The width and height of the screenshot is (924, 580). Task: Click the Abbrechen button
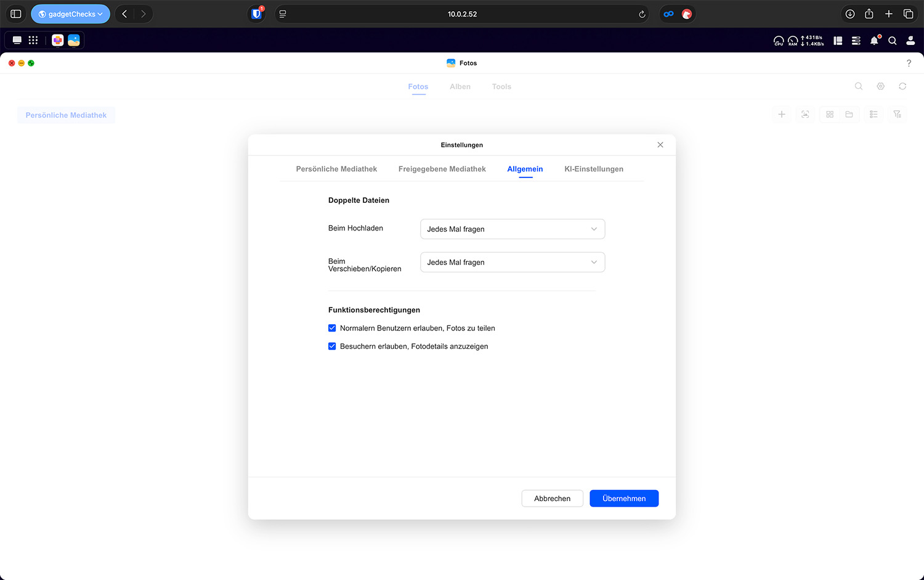(x=552, y=499)
